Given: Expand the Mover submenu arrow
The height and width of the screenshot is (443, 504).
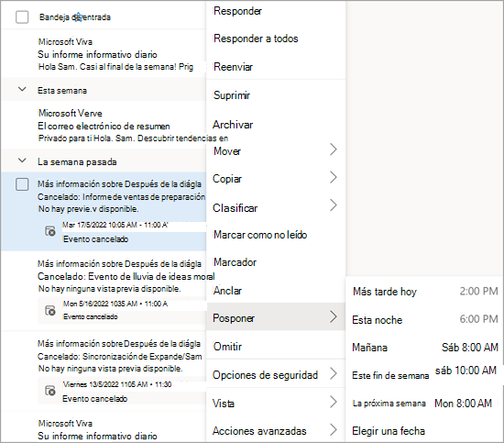Looking at the screenshot, I should point(334,150).
